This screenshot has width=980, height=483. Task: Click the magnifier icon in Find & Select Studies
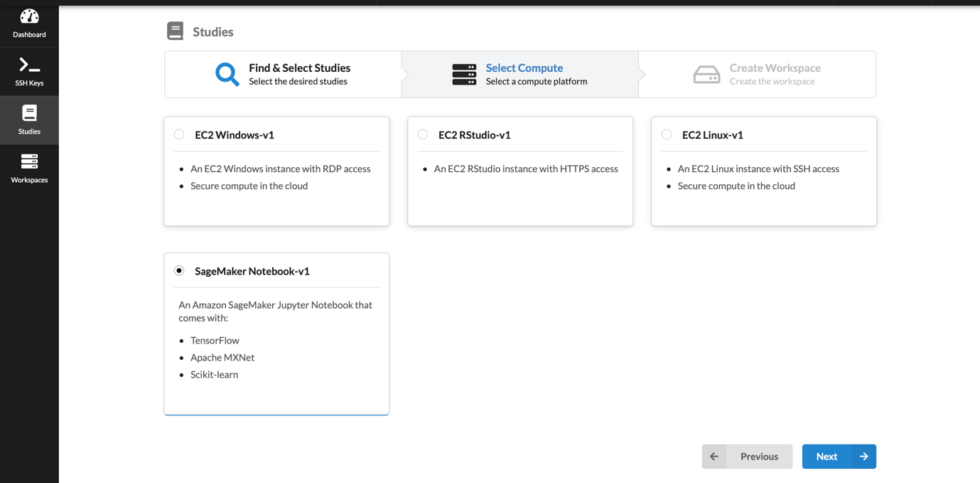click(x=227, y=74)
